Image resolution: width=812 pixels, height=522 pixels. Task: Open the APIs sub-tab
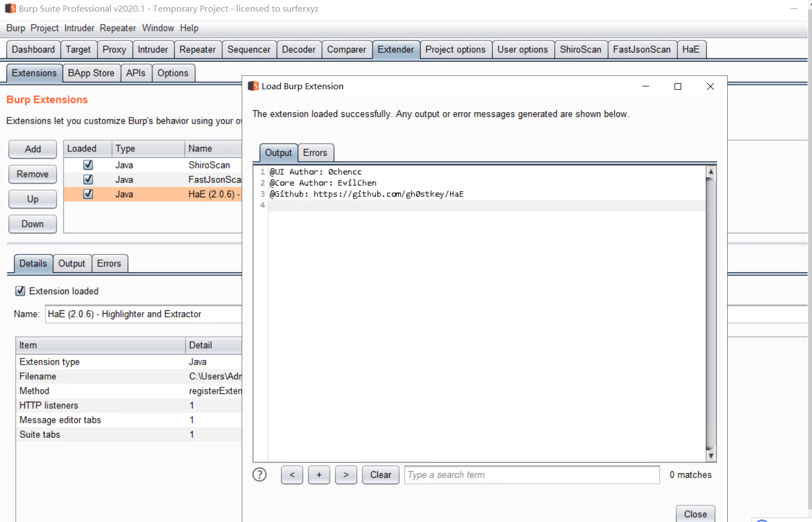tap(136, 73)
